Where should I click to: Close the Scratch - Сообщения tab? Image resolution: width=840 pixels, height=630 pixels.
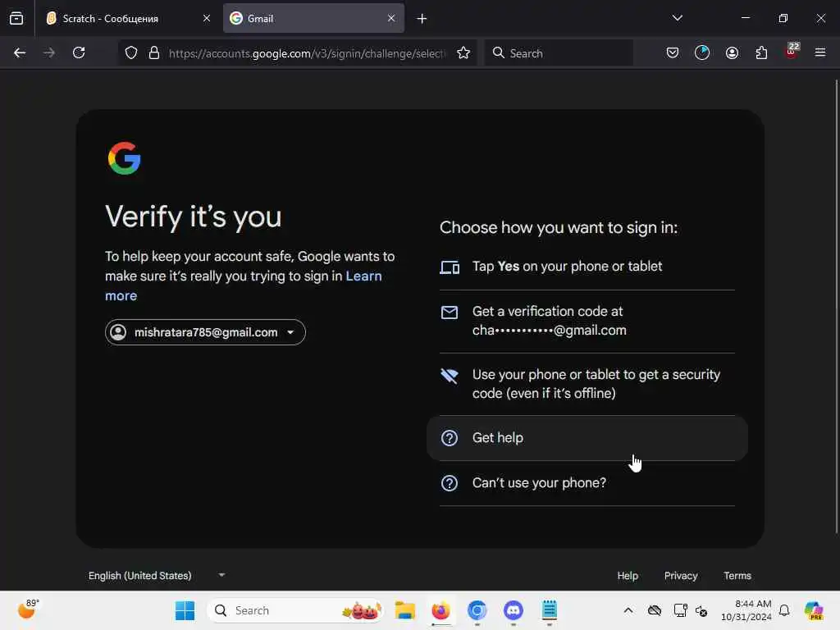[x=206, y=18]
